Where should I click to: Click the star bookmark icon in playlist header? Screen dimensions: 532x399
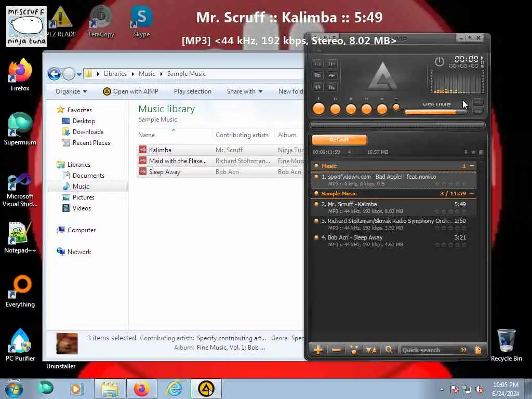point(474,152)
